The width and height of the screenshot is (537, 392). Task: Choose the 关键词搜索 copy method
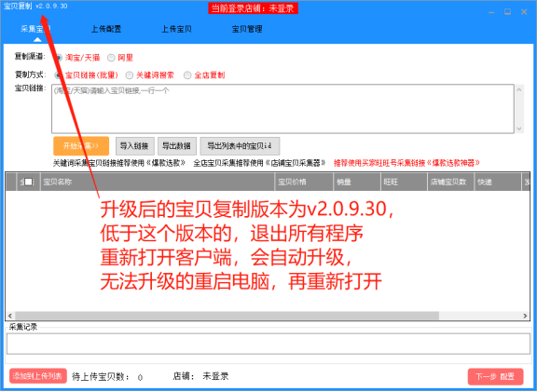tap(129, 74)
